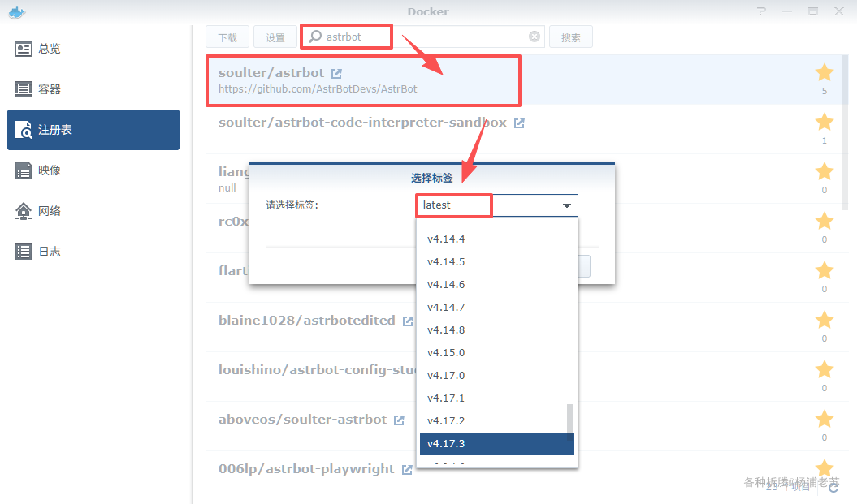The image size is (857, 504).
Task: Open the 日志 logs section
Action: (93, 251)
